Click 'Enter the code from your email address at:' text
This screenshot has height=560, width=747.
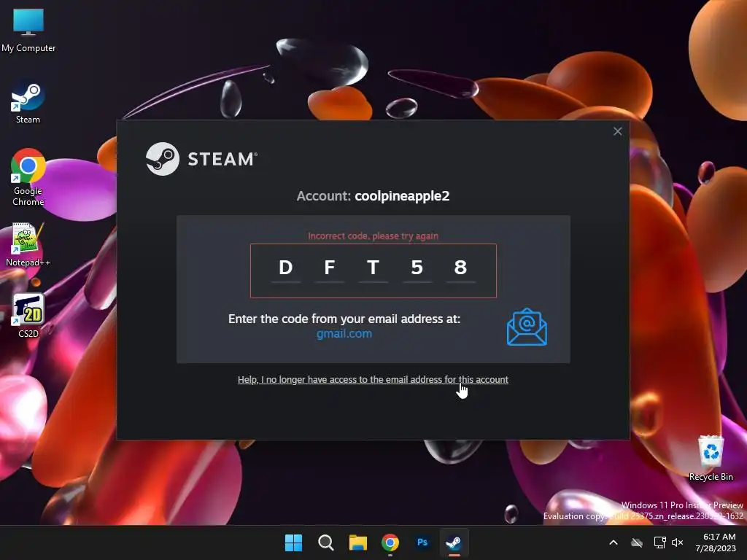tap(344, 319)
